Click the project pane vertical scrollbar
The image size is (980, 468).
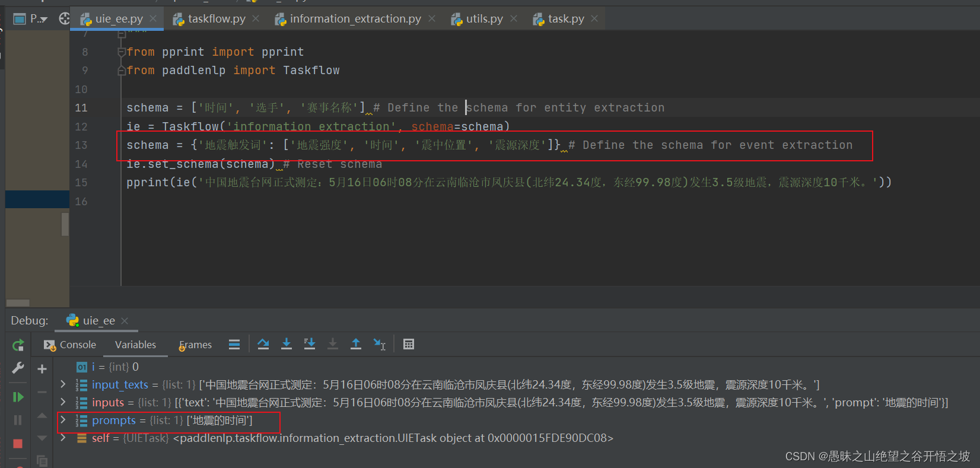pos(65,224)
